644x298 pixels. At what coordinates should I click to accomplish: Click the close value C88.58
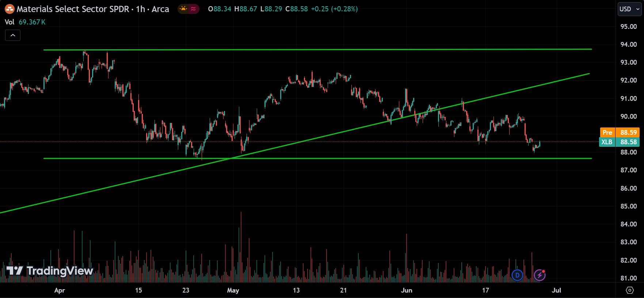297,9
